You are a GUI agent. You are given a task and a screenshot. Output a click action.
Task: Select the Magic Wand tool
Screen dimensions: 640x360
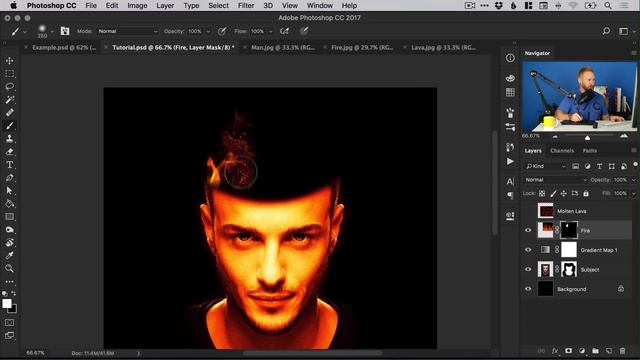(x=9, y=100)
